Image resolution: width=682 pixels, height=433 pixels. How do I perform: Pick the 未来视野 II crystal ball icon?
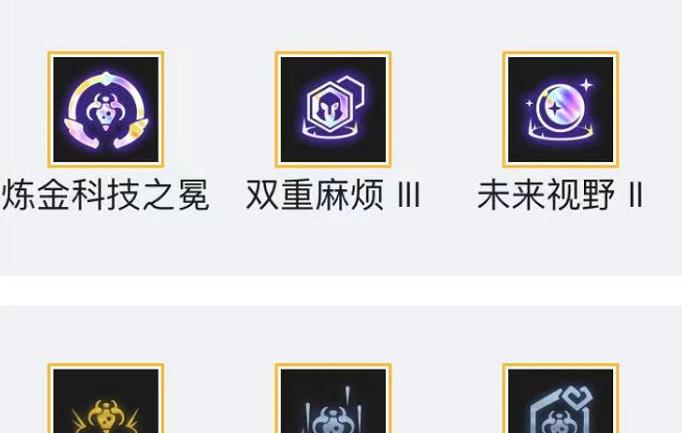561,109
